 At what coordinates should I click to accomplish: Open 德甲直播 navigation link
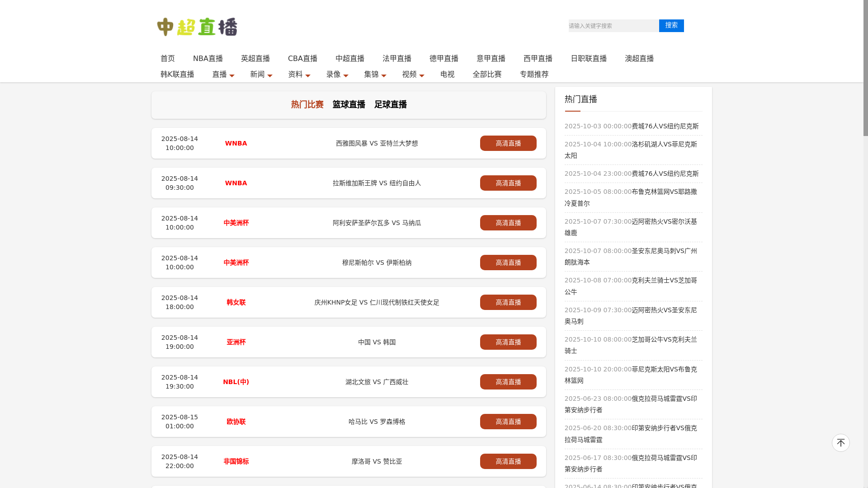[444, 58]
